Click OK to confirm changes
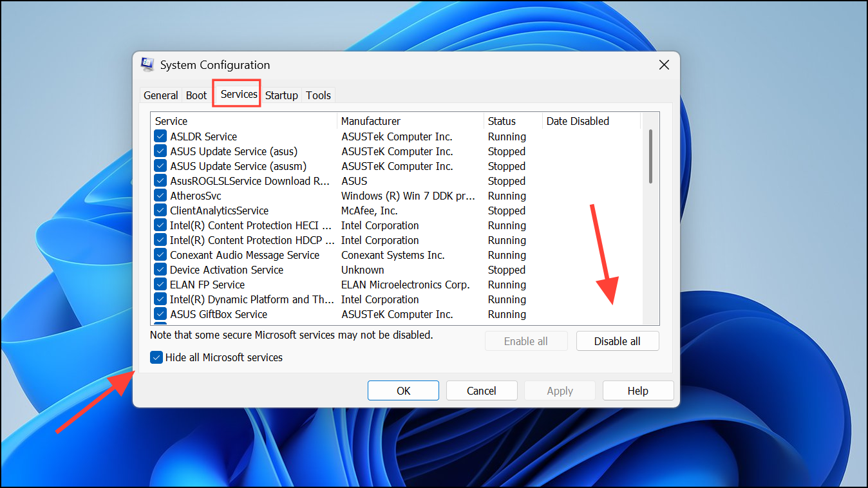The image size is (868, 488). coord(403,390)
